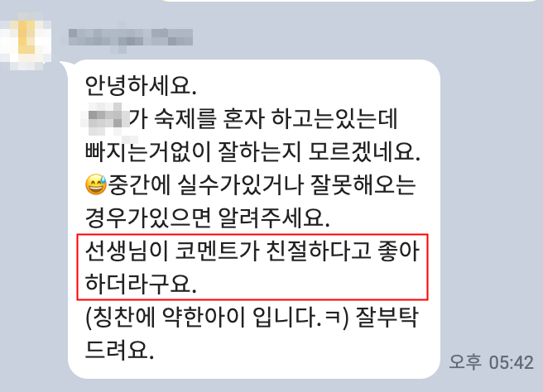Click the final line 드려요.
Image resolution: width=543 pixels, height=392 pixels.
119,350
